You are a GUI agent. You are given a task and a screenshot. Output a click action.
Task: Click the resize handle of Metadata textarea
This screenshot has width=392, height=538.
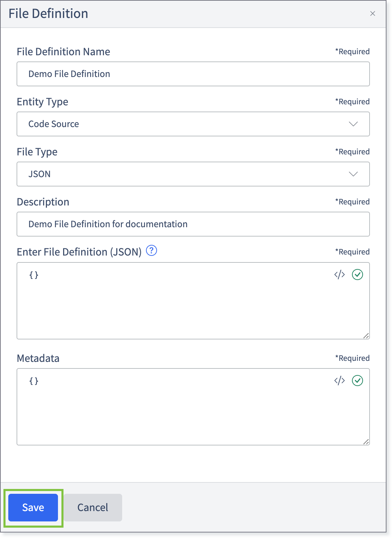tap(366, 442)
